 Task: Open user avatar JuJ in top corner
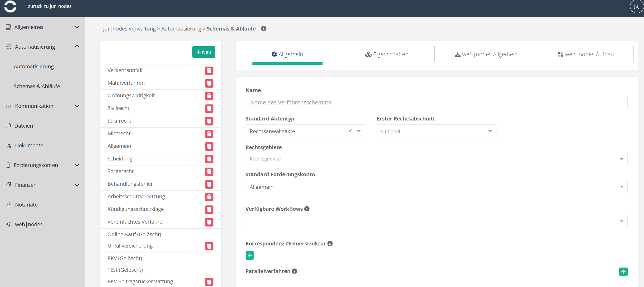636,6
